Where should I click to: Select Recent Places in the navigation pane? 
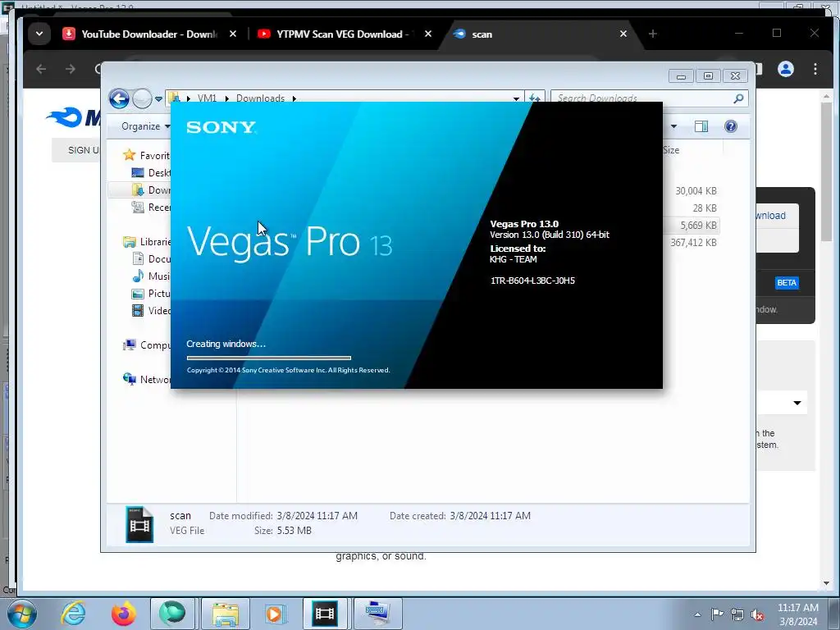[x=151, y=208]
